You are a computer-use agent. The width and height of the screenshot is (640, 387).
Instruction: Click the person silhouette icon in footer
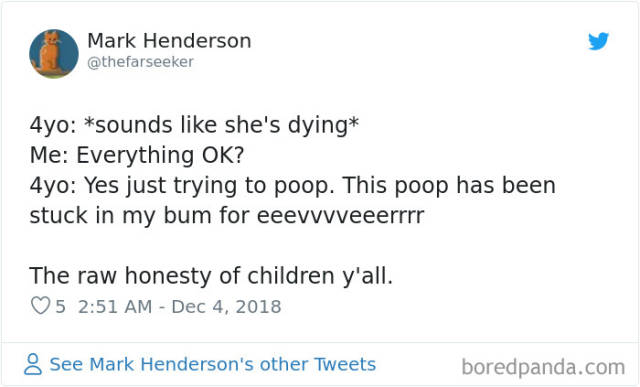[33, 364]
